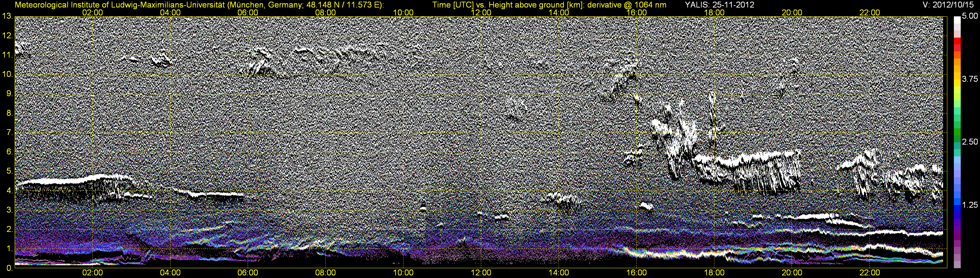This screenshot has width=980, height=278.
Task: Click 08:00 on the bottom time axis
Action: pos(326,273)
